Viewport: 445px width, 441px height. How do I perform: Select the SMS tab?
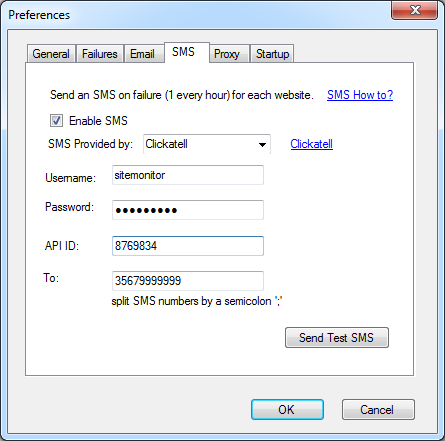pos(183,52)
